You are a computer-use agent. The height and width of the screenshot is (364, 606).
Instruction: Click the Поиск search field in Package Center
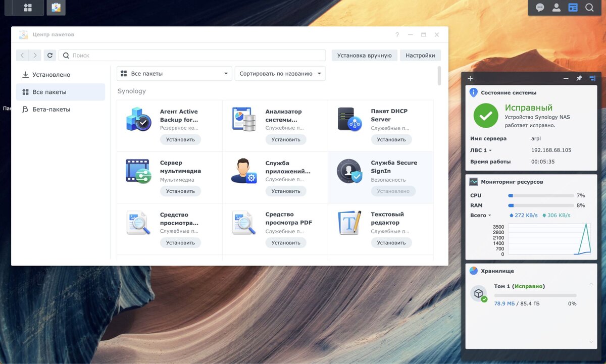(x=192, y=55)
